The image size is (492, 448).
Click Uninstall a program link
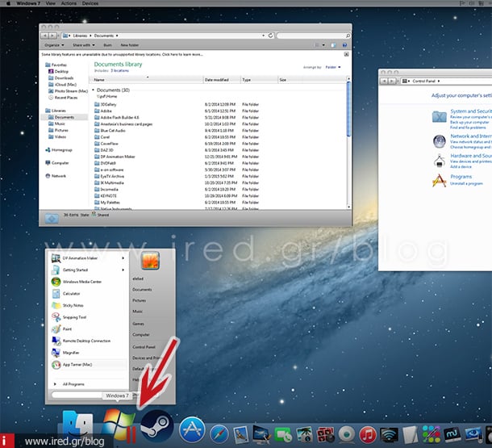466,183
